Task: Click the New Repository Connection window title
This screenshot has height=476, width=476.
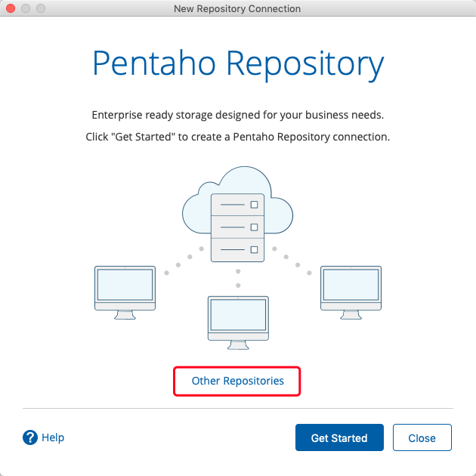Action: pyautogui.click(x=237, y=8)
